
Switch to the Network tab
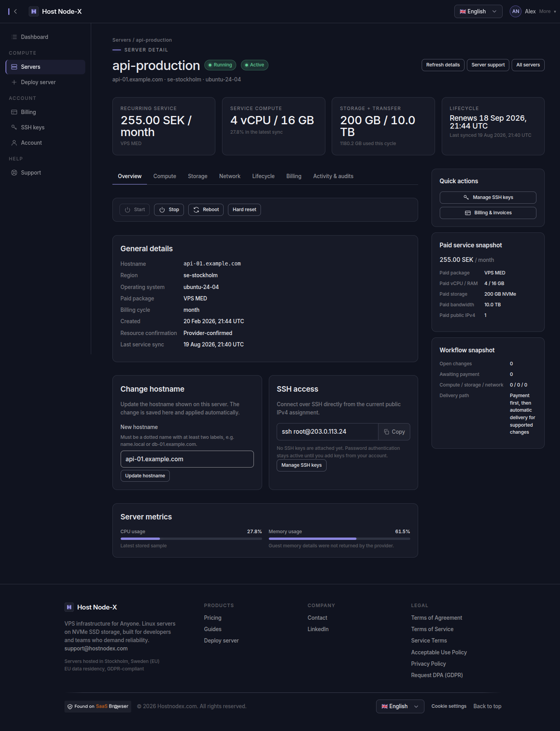[x=230, y=176]
